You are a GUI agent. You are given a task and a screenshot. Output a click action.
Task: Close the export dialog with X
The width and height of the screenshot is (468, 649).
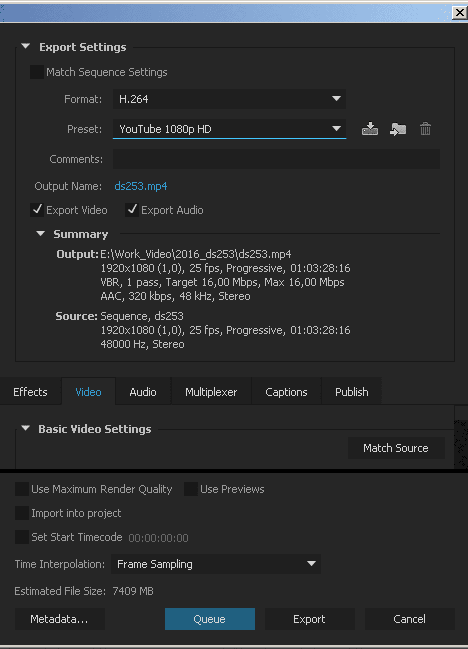(x=459, y=13)
